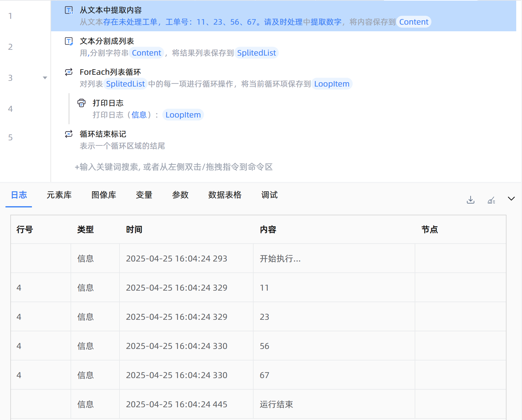Screen dimensions: 522x420
Task: Click the SplitedList variable in step 2
Action: pos(256,53)
